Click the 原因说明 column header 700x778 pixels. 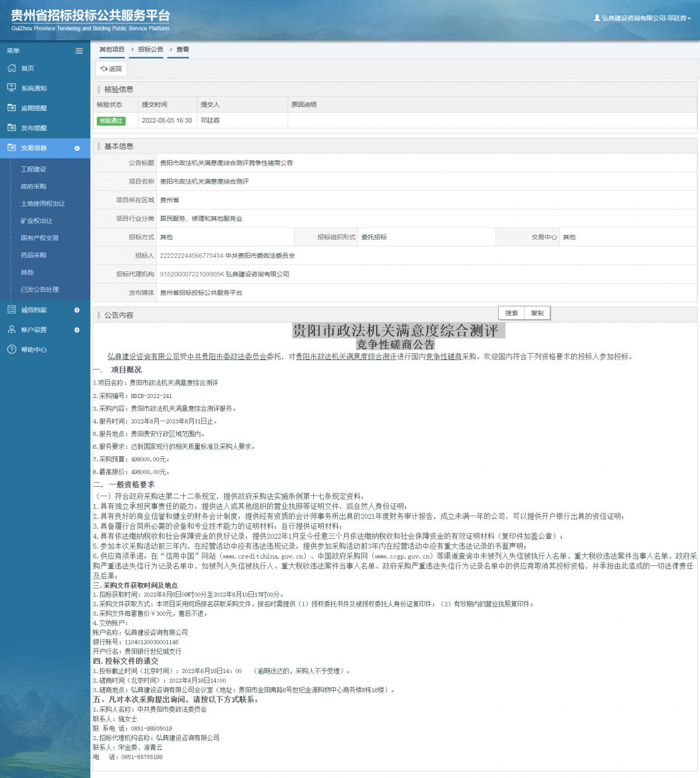[x=304, y=105]
